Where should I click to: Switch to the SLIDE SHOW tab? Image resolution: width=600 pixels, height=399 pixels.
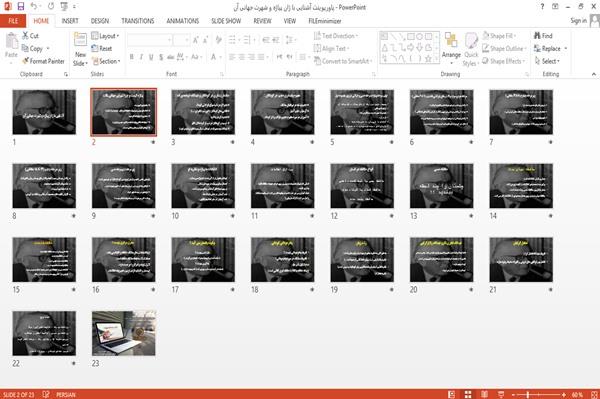226,21
